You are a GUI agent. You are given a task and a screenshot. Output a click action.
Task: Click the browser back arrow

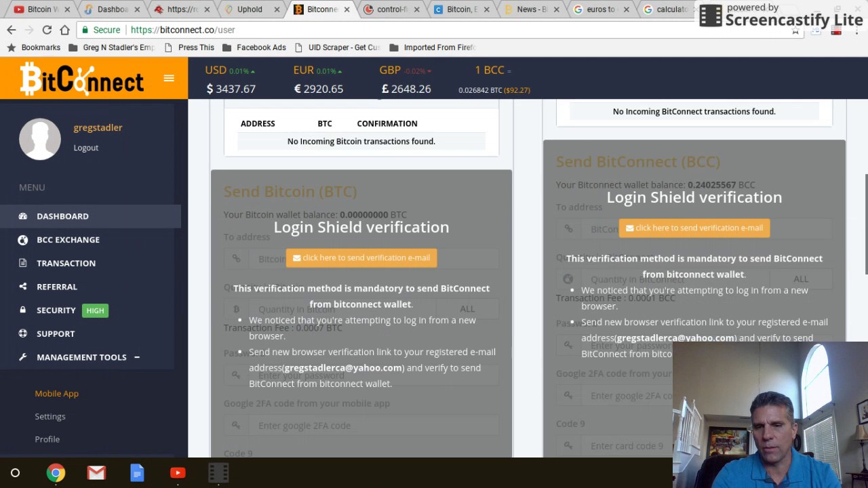coord(12,30)
